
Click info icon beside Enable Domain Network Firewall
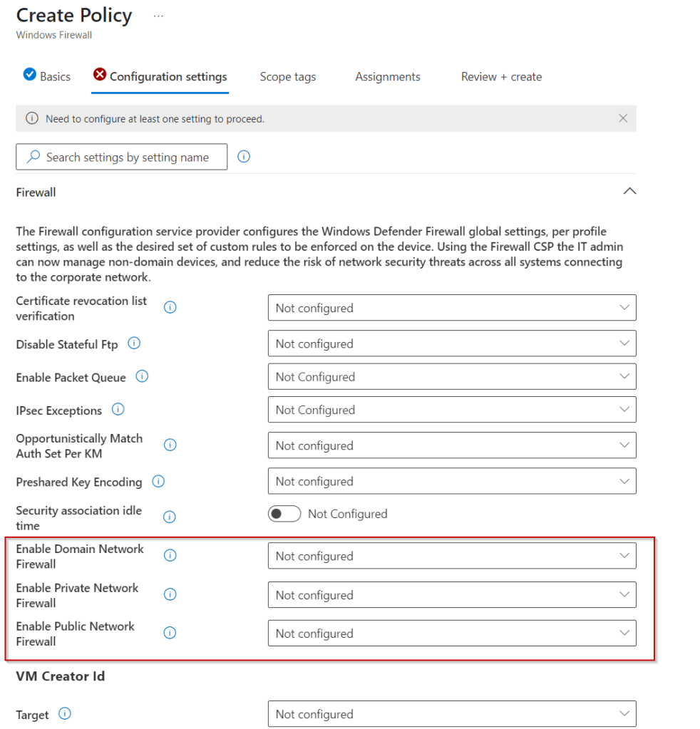tap(170, 556)
